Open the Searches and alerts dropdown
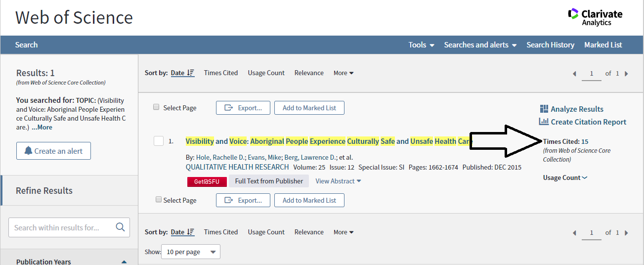644x265 pixels. tap(480, 44)
